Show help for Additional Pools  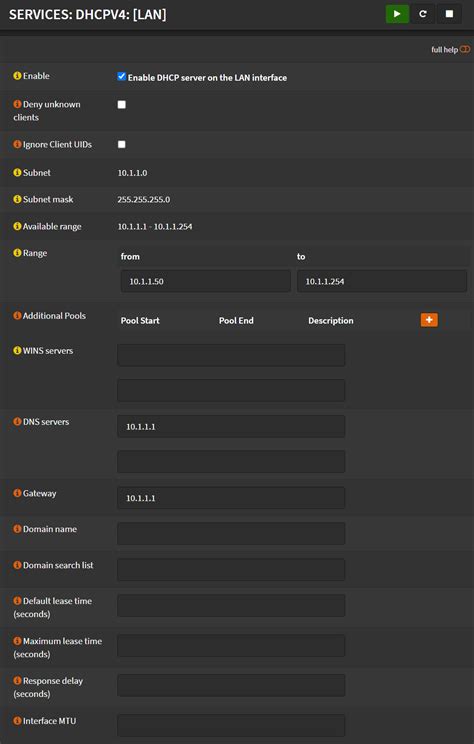(17, 316)
